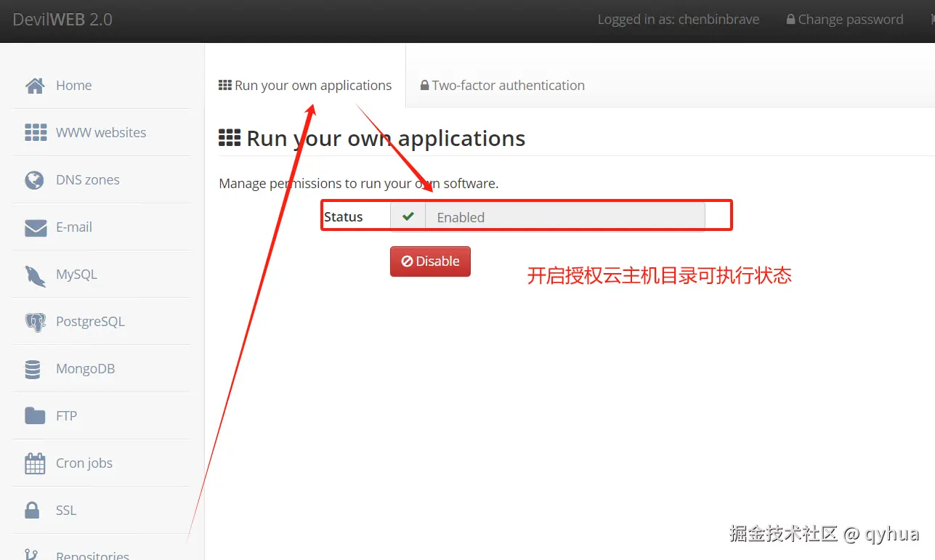Switch to Two-factor authentication tab

tap(503, 86)
